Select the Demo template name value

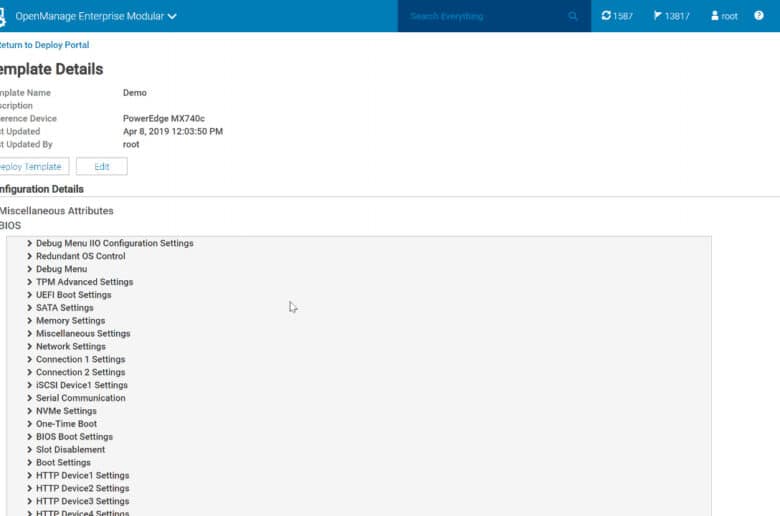[135, 93]
